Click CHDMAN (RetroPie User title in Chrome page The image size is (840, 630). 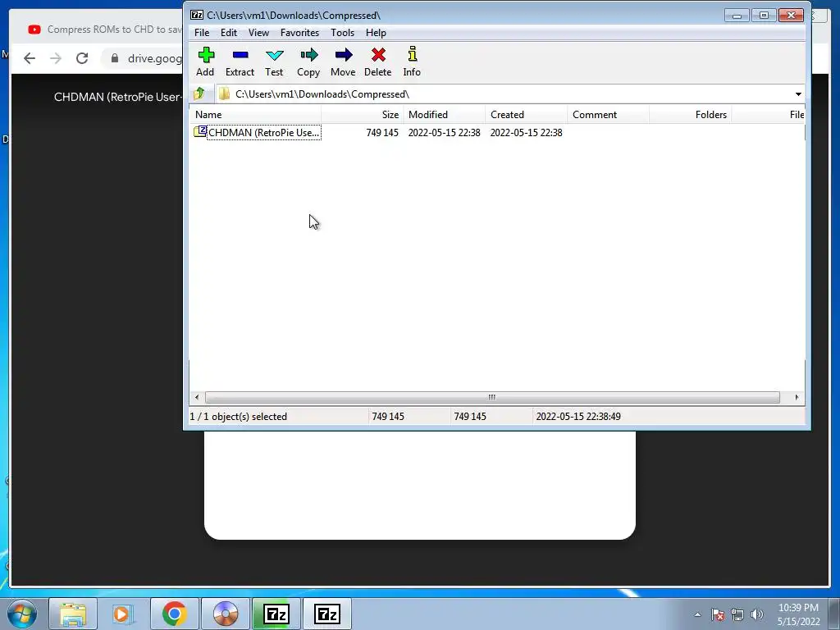tap(117, 97)
